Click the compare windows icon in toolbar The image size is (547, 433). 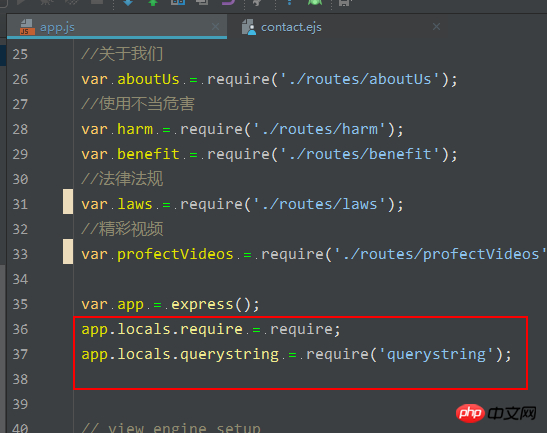pos(177,2)
